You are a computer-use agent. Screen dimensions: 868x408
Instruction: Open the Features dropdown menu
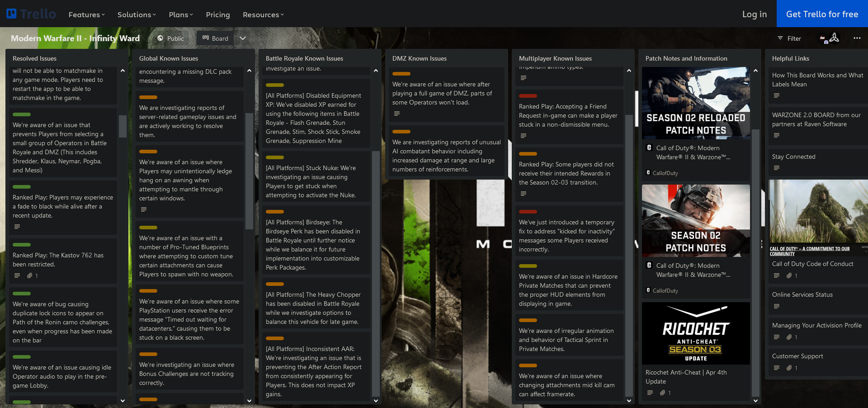point(86,14)
